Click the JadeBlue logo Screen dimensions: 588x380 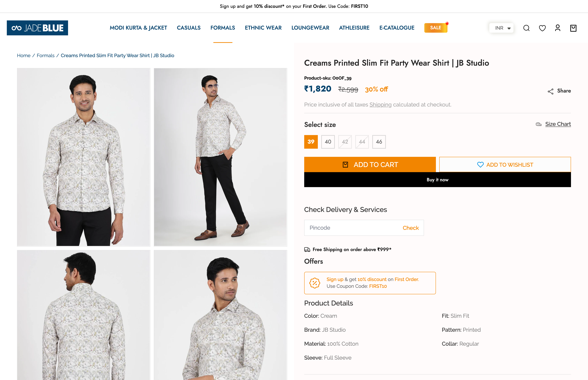tap(37, 28)
